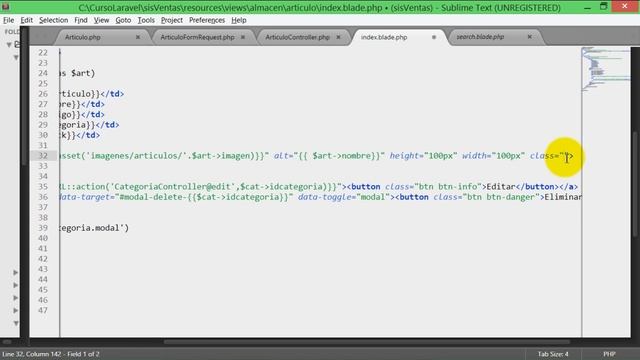This screenshot has height=360, width=640.
Task: Open the Project menu
Action: tap(171, 20)
